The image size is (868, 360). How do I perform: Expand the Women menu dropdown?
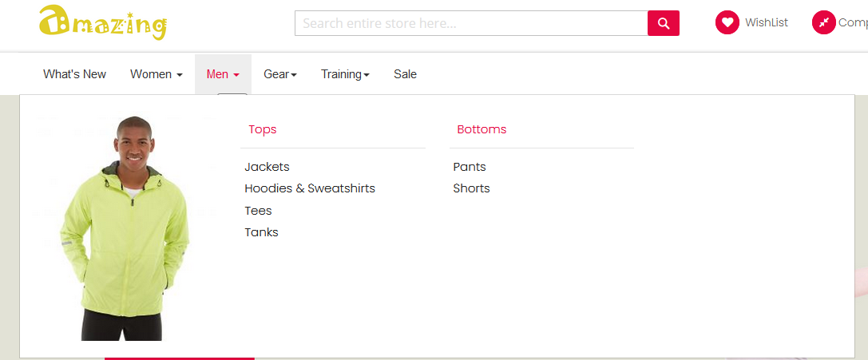click(x=157, y=74)
